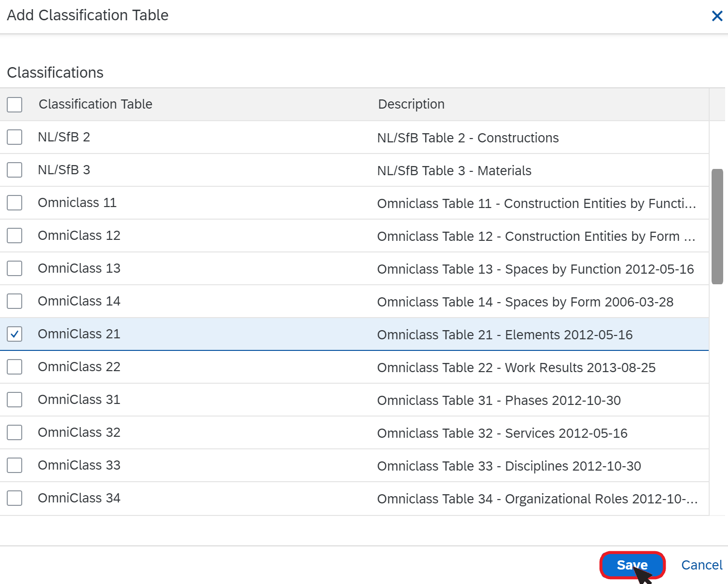The image size is (728, 584).
Task: Click 'Omniclass Table 13 - Spaces by Function' description
Action: 535,269
